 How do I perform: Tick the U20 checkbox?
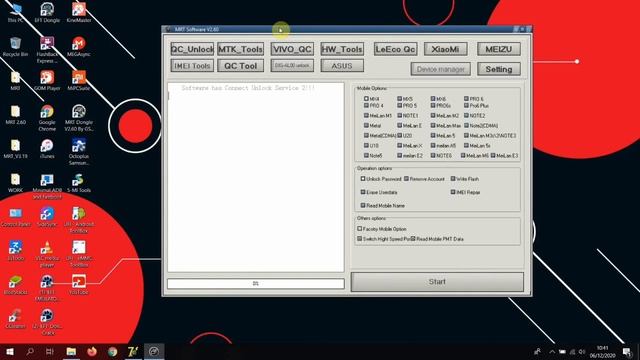pyautogui.click(x=400, y=136)
